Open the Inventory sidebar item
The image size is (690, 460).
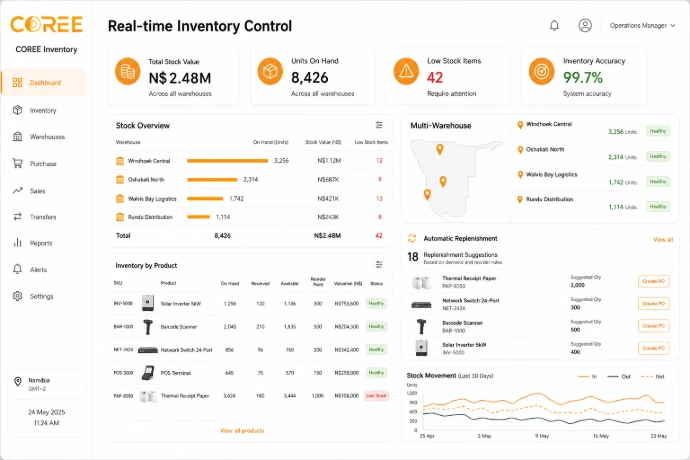pyautogui.click(x=44, y=110)
